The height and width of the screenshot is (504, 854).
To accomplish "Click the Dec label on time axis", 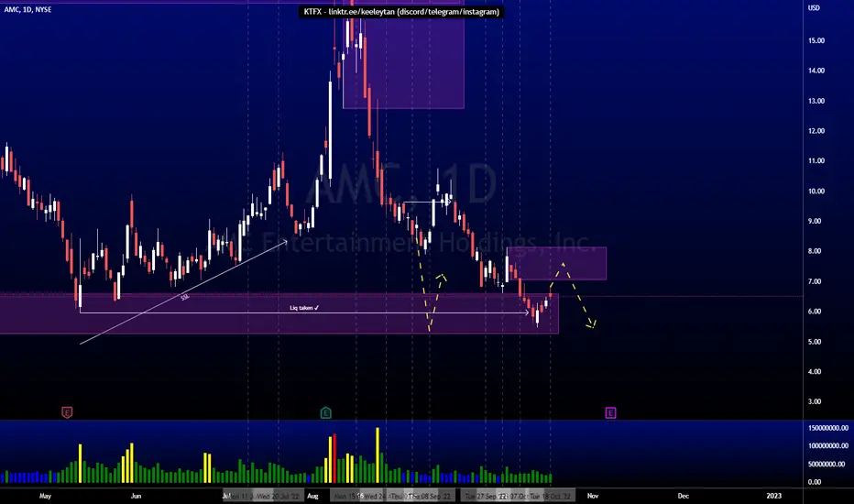I will click(x=683, y=496).
